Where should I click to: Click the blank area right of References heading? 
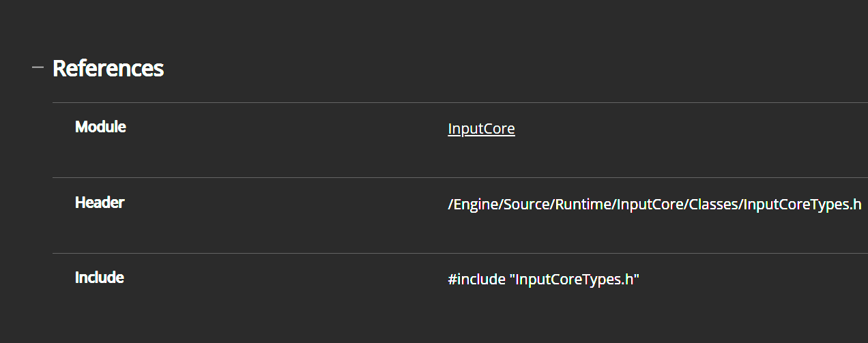coord(478,68)
